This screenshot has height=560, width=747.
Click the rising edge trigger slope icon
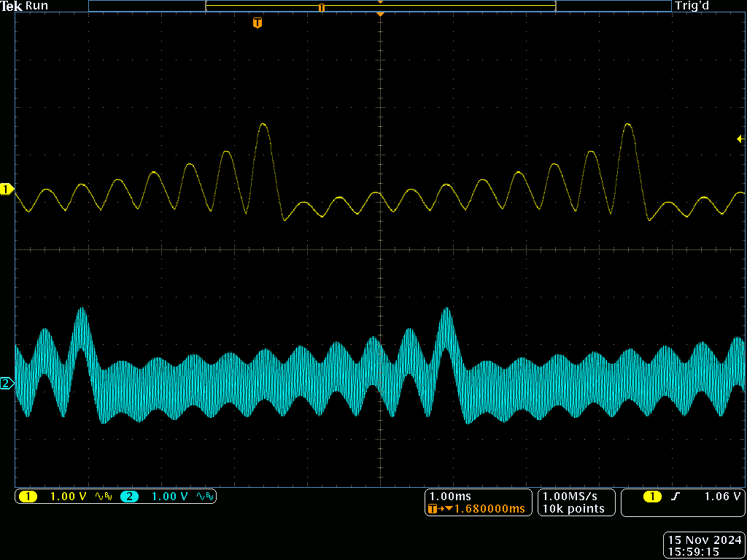pyautogui.click(x=676, y=497)
